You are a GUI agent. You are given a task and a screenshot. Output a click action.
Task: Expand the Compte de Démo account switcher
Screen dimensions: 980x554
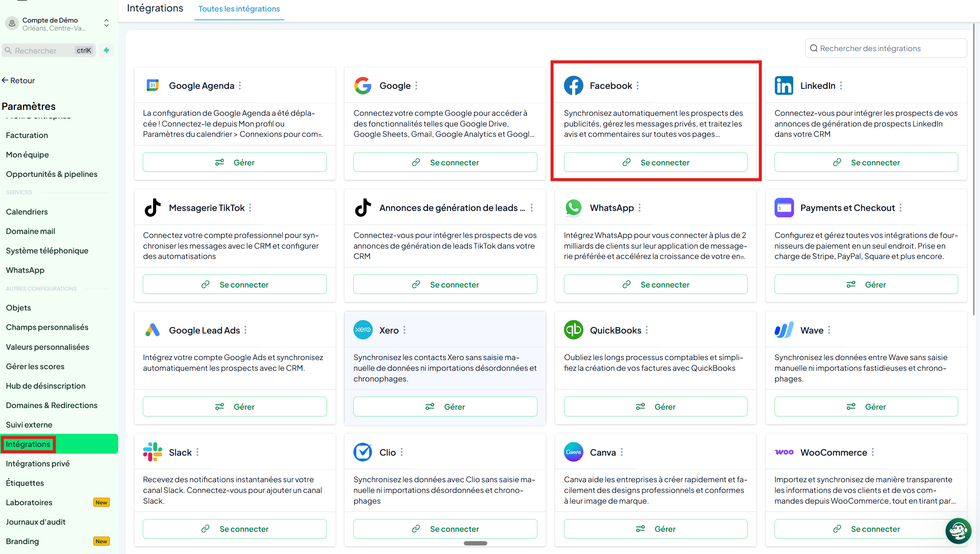tap(106, 23)
